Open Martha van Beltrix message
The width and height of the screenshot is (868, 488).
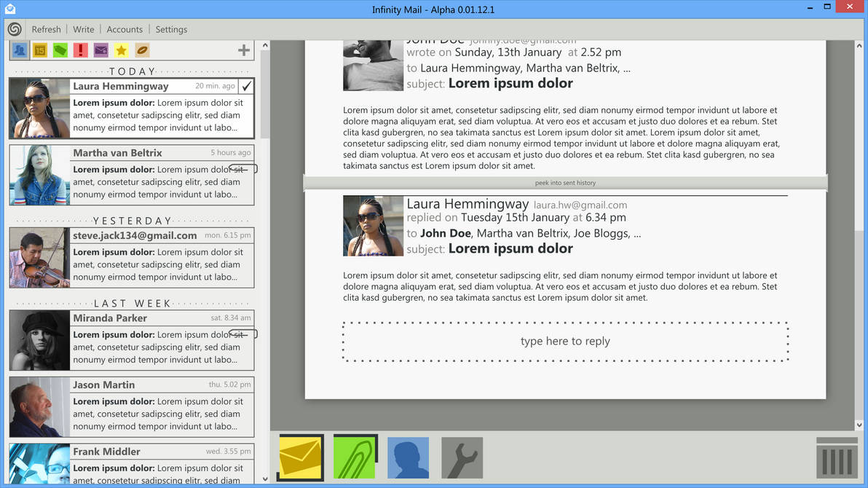coord(132,175)
